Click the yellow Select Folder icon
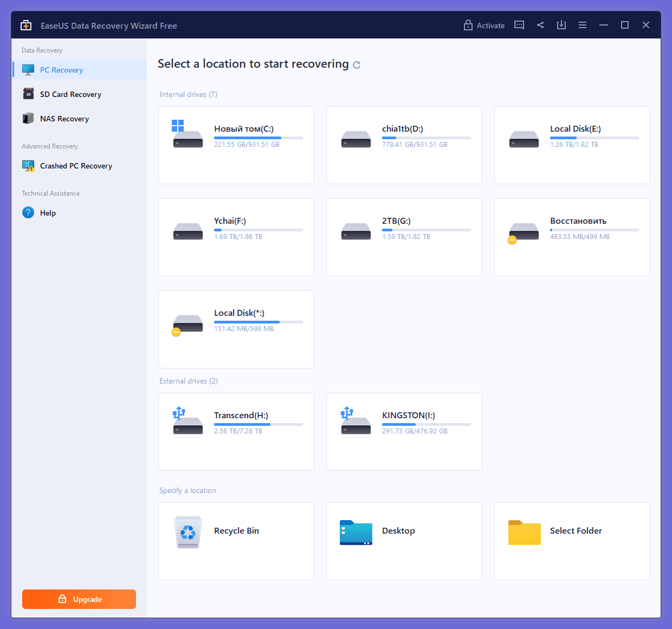Screen dimensions: 672x629 525,533
